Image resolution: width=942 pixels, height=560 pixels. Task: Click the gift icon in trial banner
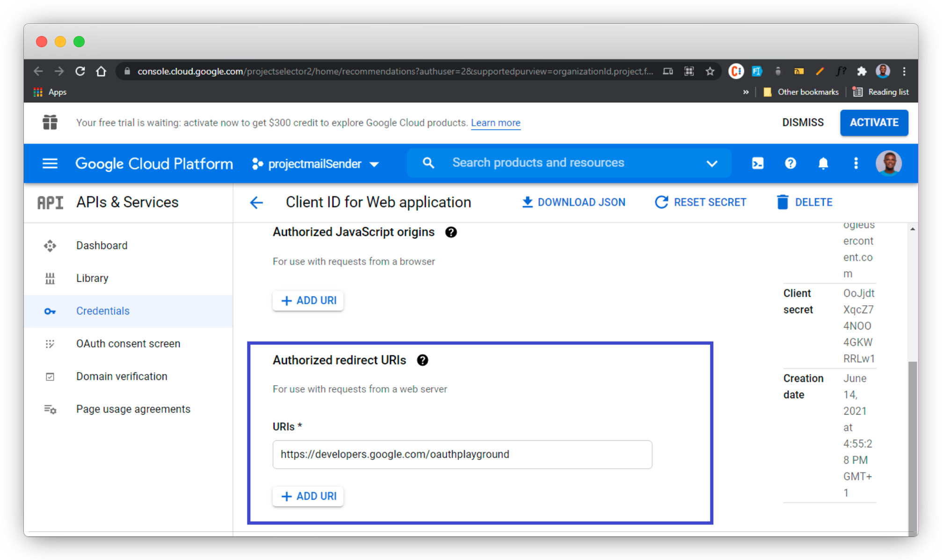click(x=50, y=122)
